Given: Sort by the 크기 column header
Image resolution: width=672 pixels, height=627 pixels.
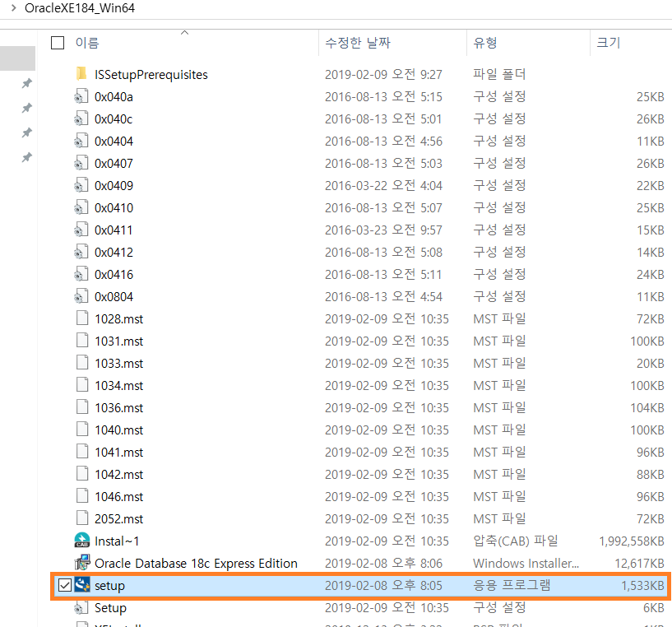Looking at the screenshot, I should click(x=608, y=43).
